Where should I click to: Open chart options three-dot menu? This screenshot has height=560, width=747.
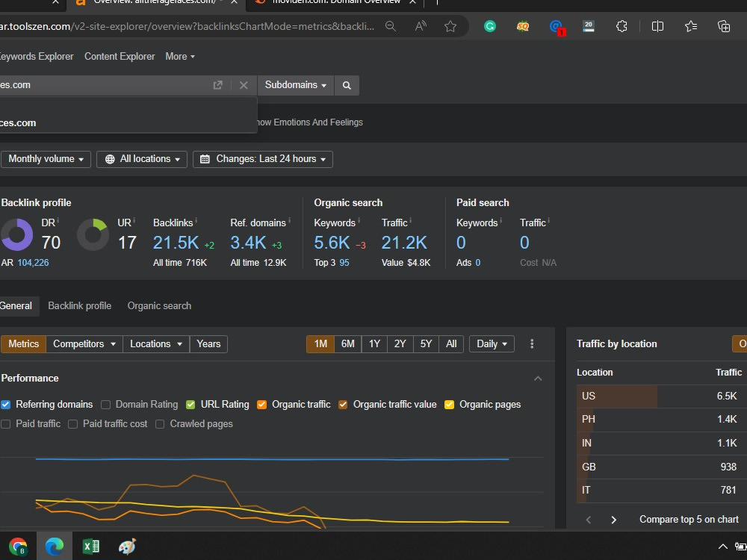click(532, 343)
